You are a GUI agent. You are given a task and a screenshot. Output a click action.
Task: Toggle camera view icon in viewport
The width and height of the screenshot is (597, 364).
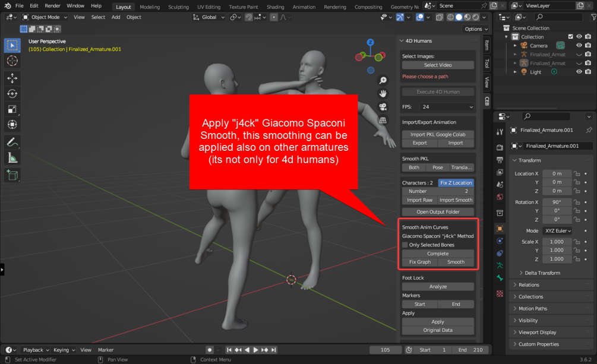383,107
